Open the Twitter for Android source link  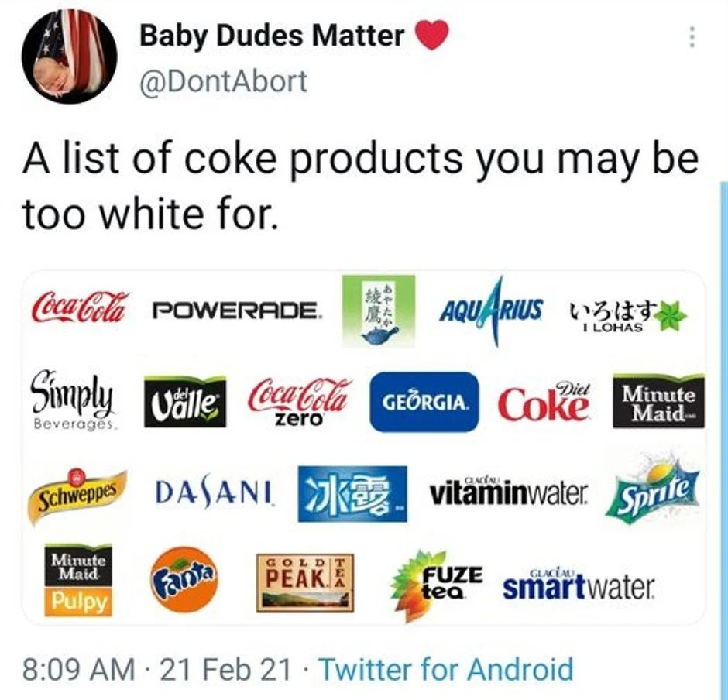coord(447,669)
